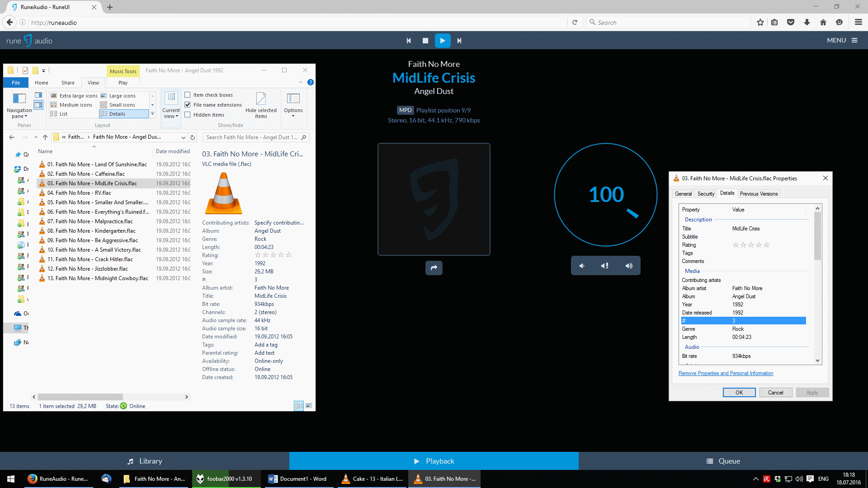Open Explorer help question mark icon
Image resolution: width=868 pixels, height=488 pixels.
311,82
